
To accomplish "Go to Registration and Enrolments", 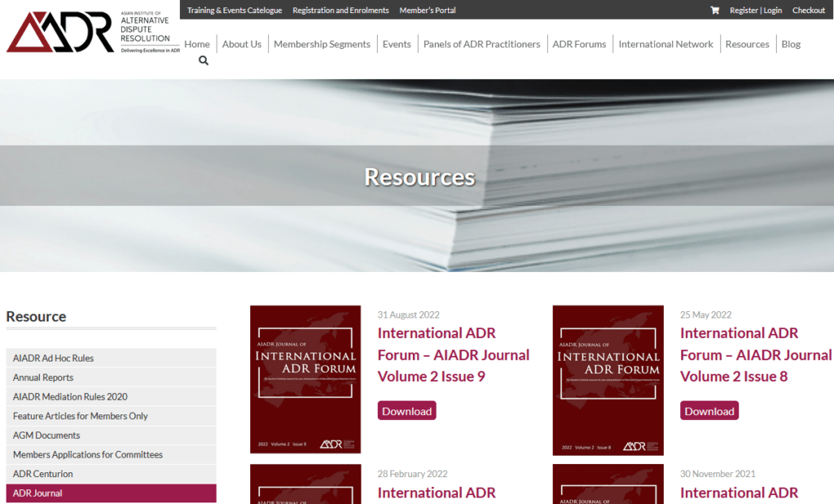I will coord(340,11).
